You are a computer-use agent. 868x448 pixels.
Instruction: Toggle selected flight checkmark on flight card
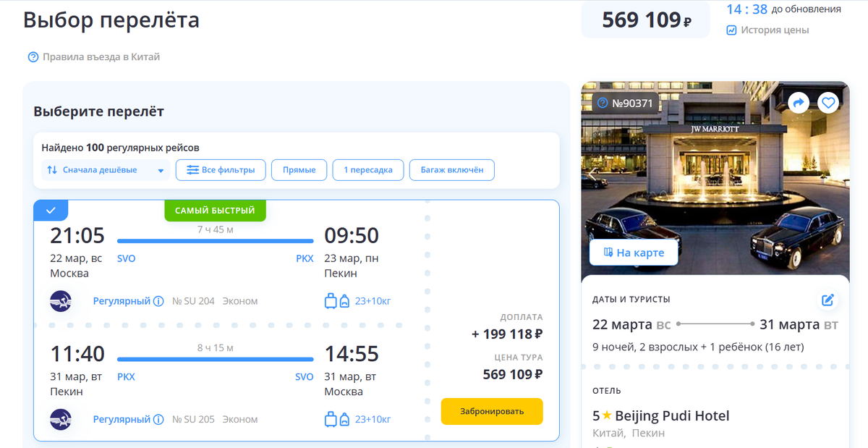coord(51,211)
